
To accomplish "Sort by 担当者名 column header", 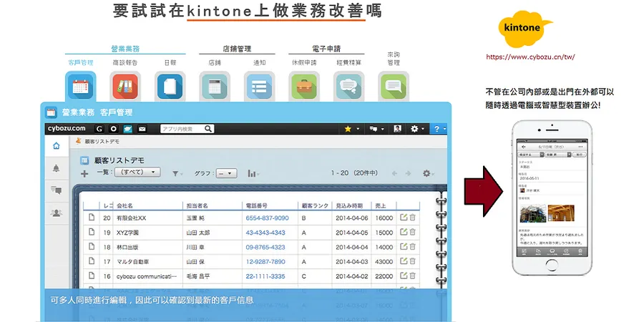I will point(197,206).
